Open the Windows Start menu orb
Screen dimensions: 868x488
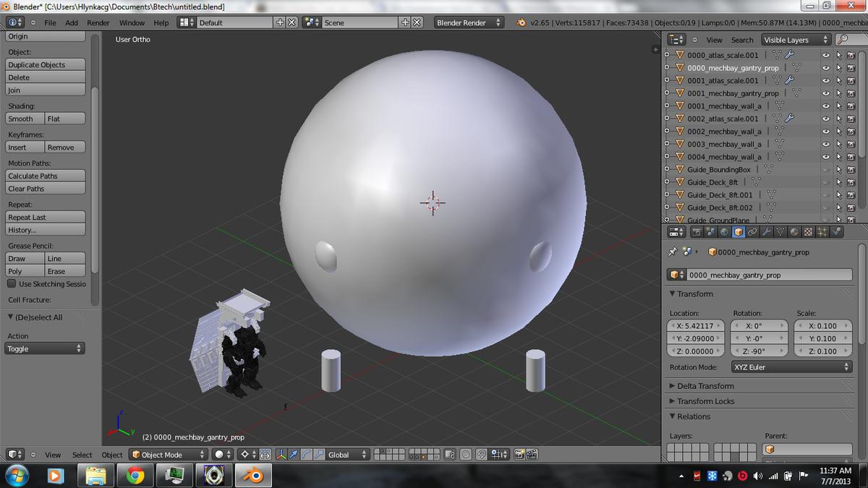(17, 476)
